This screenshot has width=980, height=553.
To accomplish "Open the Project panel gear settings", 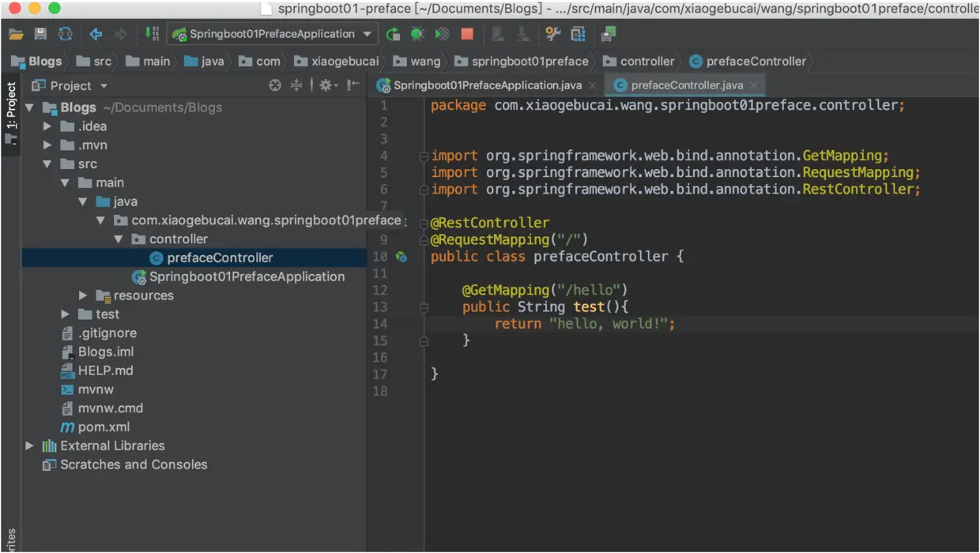I will click(x=327, y=85).
